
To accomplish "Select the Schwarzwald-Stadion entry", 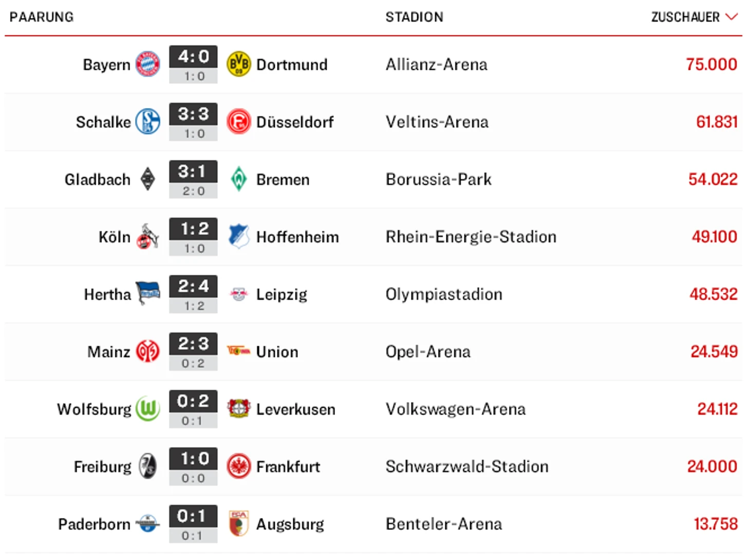I will (x=467, y=466).
